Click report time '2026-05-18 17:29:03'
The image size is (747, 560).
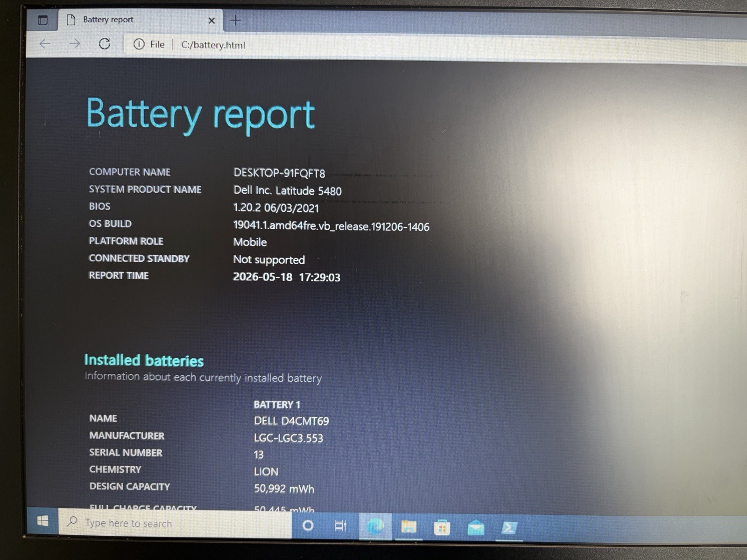(x=287, y=277)
